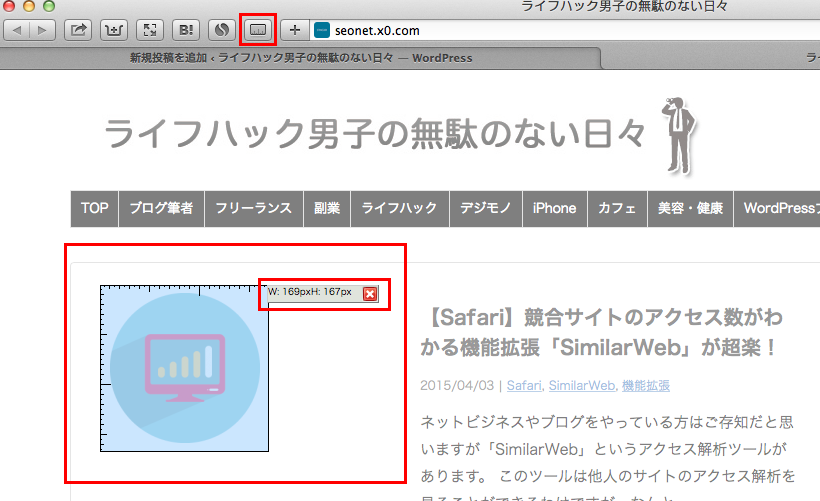Open the デジモノ menu item
Screen dimensions: 820x501
[x=486, y=209]
